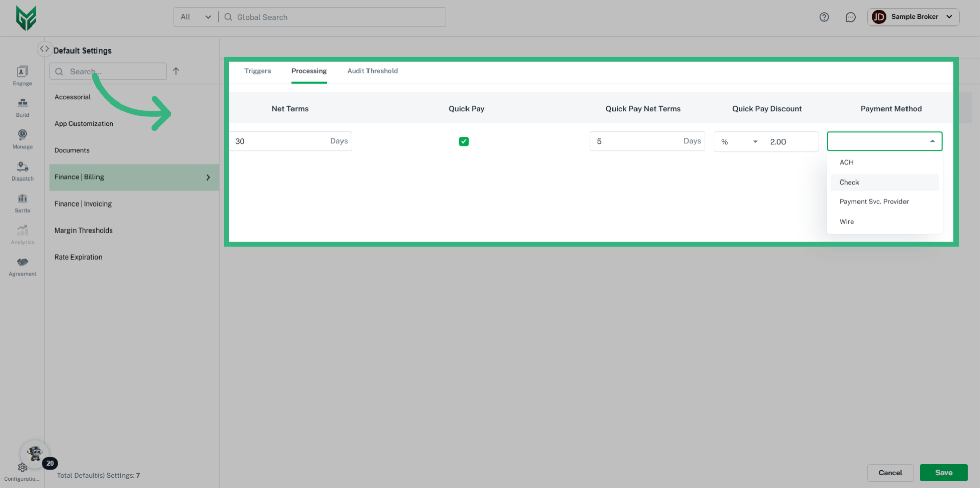980x488 pixels.
Task: Open the All search scope dropdown
Action: 195,17
